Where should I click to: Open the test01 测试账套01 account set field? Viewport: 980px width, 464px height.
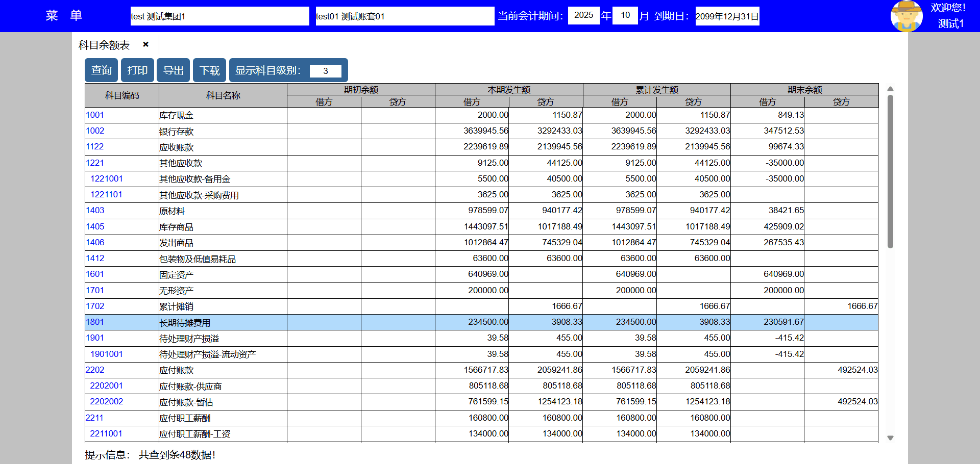pos(404,16)
